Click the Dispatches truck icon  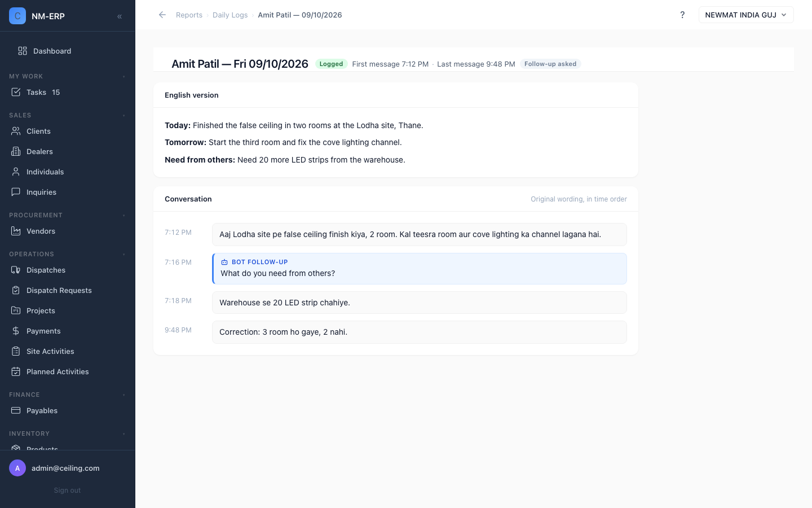(x=16, y=270)
